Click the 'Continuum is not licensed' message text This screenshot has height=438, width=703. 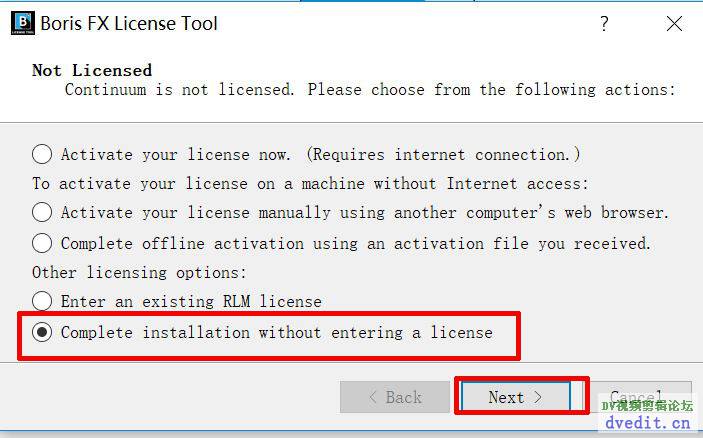370,90
